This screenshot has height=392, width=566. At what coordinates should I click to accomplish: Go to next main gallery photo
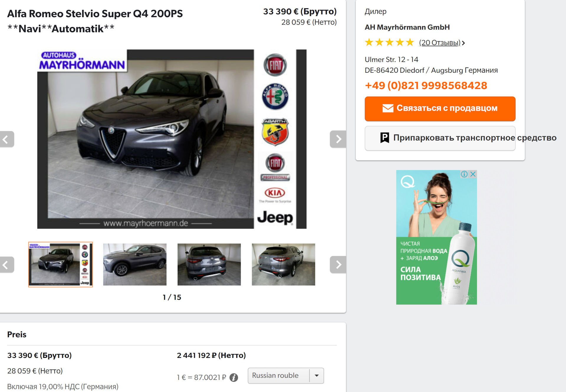(338, 139)
